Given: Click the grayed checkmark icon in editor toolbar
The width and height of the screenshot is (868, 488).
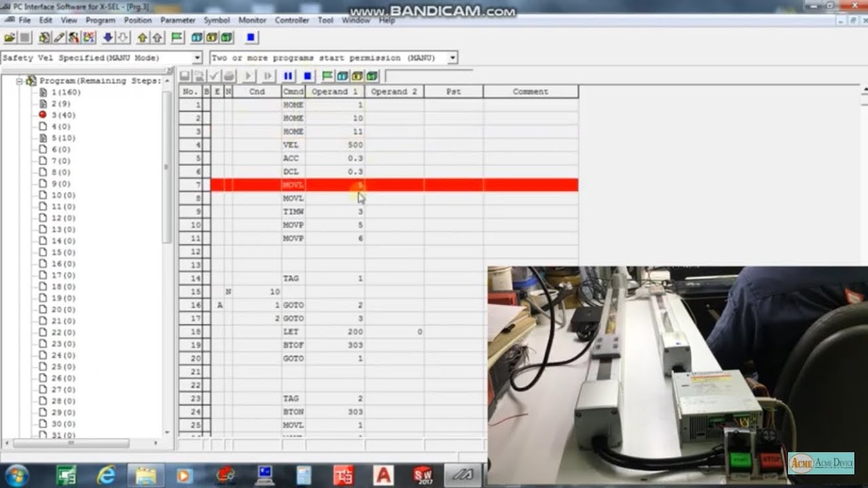Looking at the screenshot, I should coord(214,76).
